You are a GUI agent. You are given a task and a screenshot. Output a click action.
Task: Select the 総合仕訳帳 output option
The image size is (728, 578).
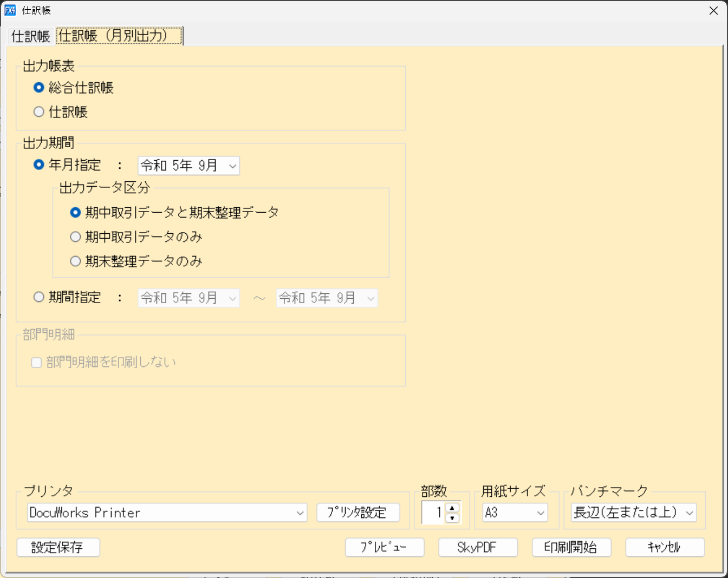pos(38,87)
